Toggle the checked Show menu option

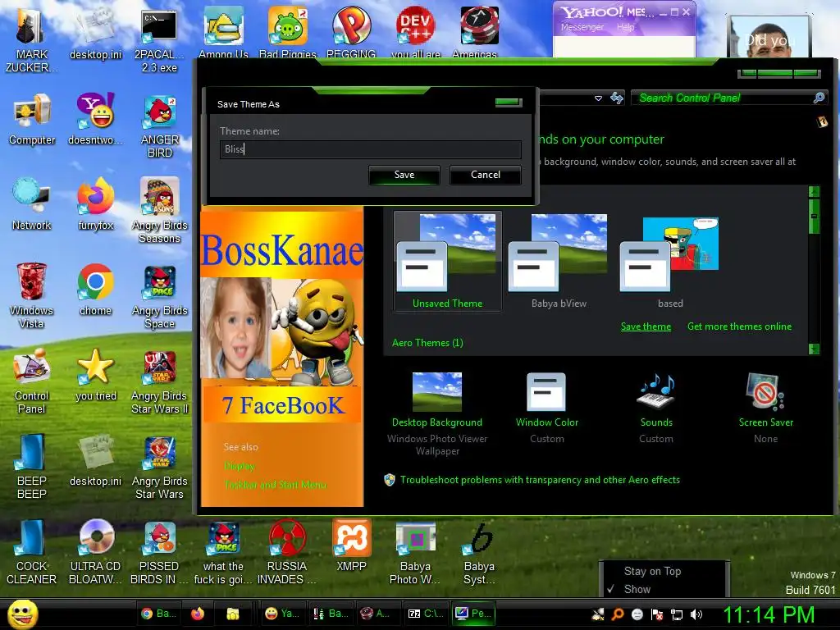point(637,589)
